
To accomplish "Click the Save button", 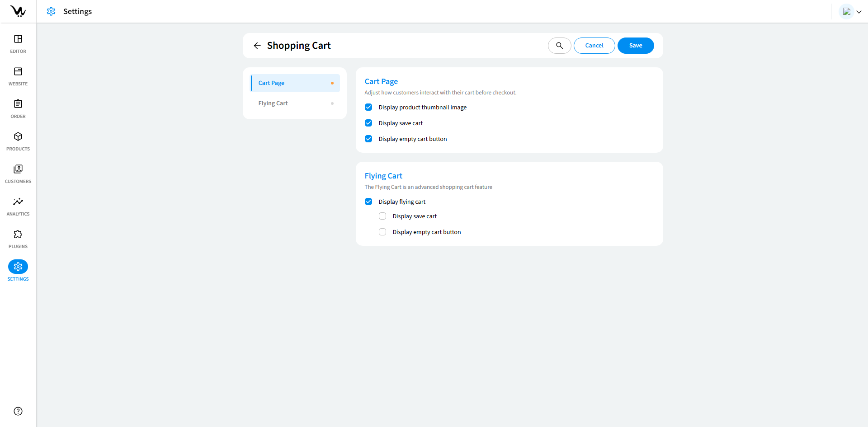I will point(635,46).
